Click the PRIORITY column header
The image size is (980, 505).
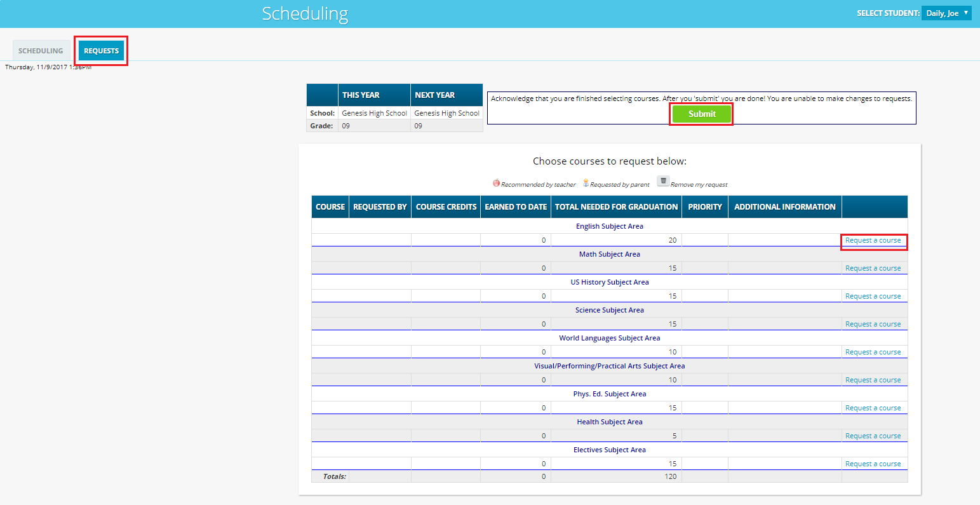pyautogui.click(x=705, y=206)
